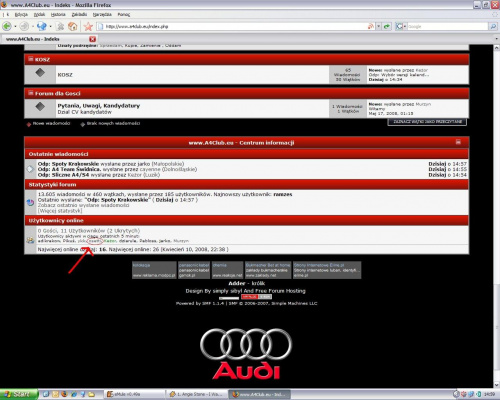Open the chemia ad box
This screenshot has height=400, width=500.
point(227,270)
